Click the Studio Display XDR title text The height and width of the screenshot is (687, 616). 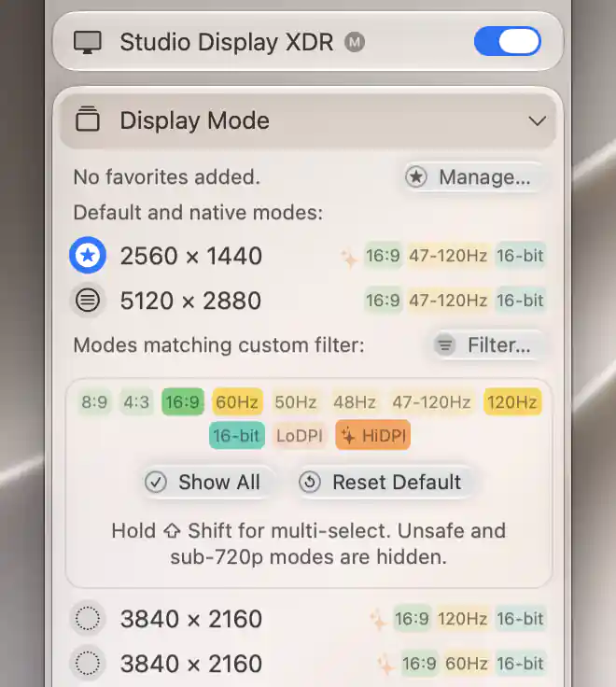coord(227,43)
